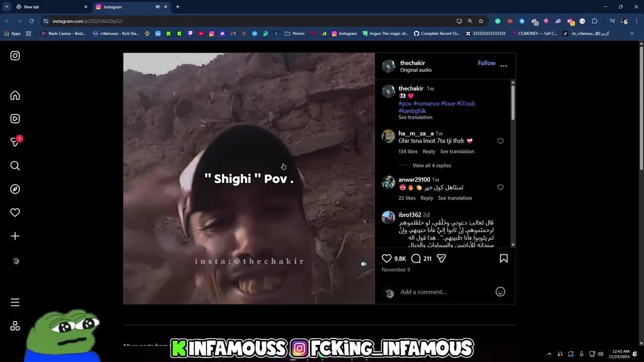
Task: Open volume control in taskbar
Action: pos(600,354)
